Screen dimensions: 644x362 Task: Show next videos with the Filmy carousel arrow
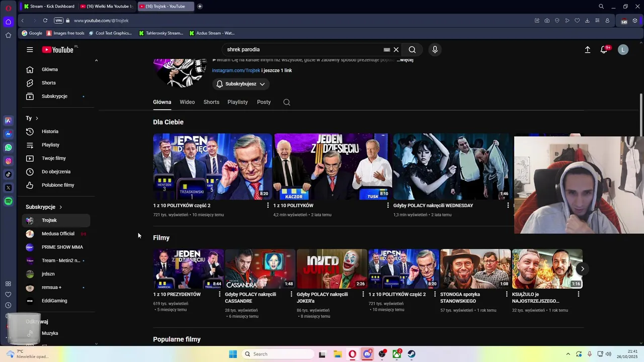click(582, 269)
